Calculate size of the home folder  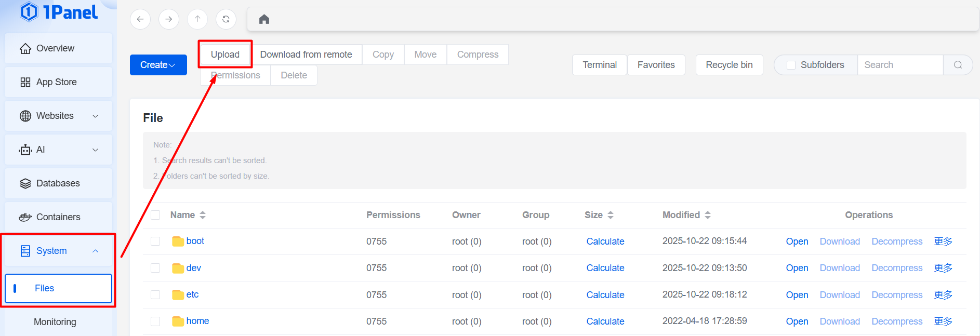tap(605, 321)
